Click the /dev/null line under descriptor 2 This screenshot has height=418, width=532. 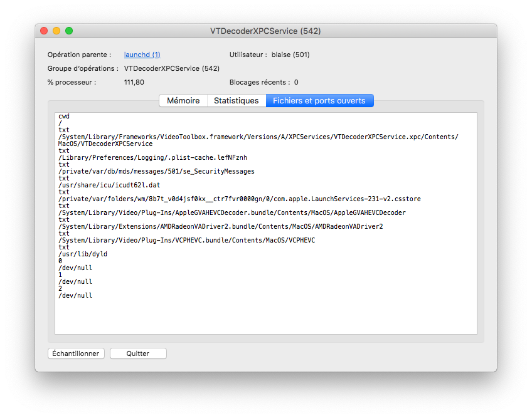75,296
